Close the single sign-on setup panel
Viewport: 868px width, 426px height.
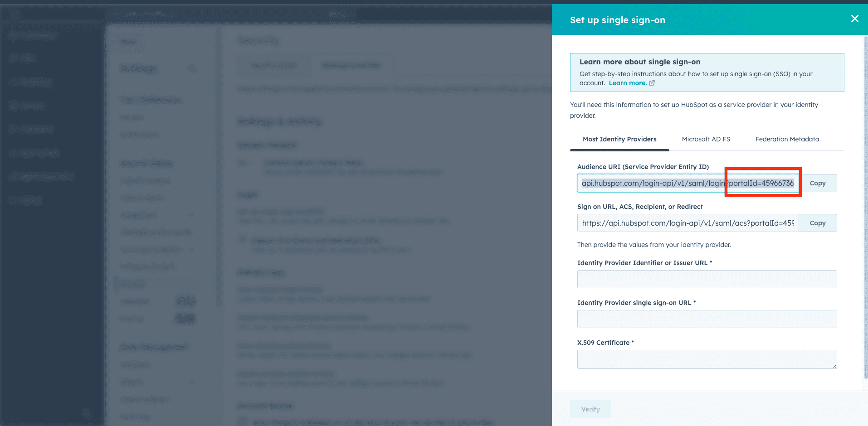(x=854, y=19)
